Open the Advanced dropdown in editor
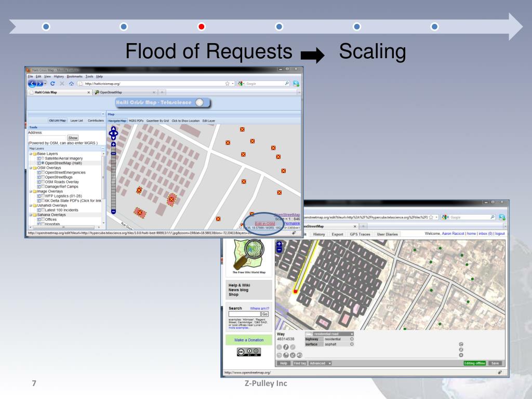Image resolution: width=532 pixels, height=399 pixels. tap(320, 363)
